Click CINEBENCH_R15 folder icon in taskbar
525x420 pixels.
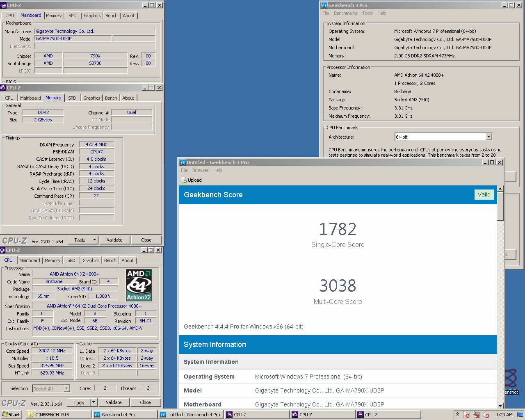(30, 415)
